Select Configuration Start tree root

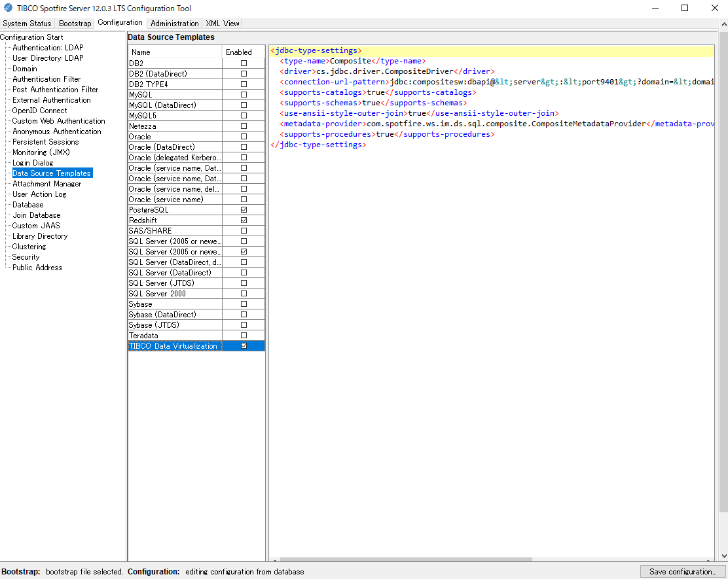[x=31, y=37]
